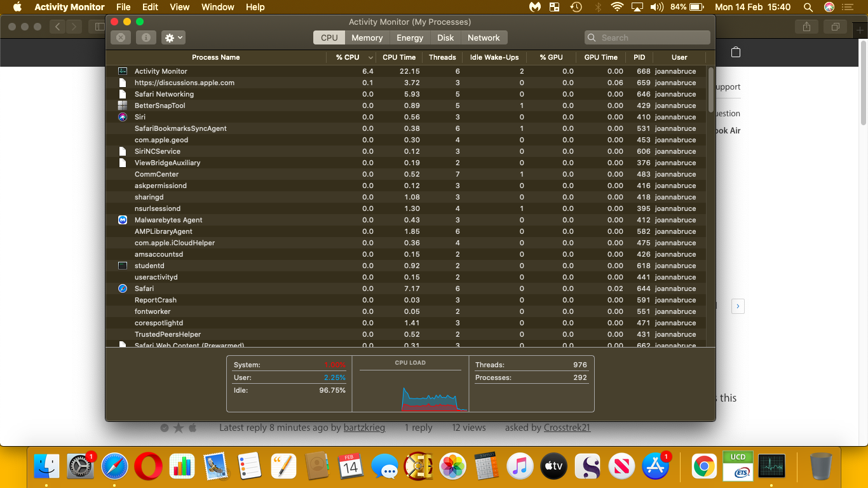Sort by the Process Name column header
Screen dimensions: 868x488
pyautogui.click(x=216, y=57)
